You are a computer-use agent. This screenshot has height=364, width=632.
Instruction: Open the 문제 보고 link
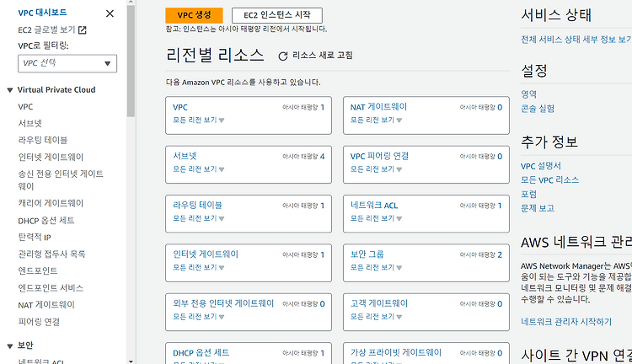coord(538,208)
